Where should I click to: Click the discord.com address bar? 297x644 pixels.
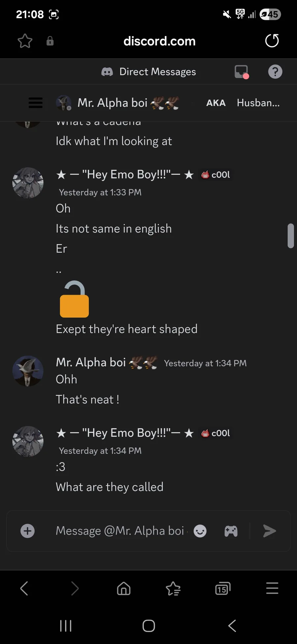(159, 41)
